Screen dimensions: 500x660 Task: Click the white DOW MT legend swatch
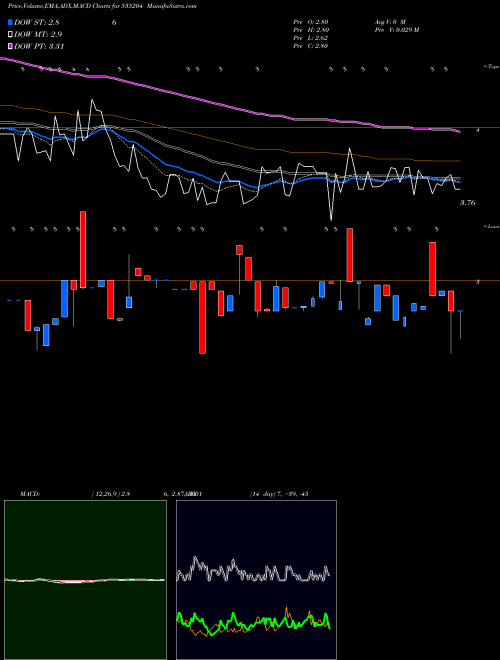pyautogui.click(x=11, y=35)
